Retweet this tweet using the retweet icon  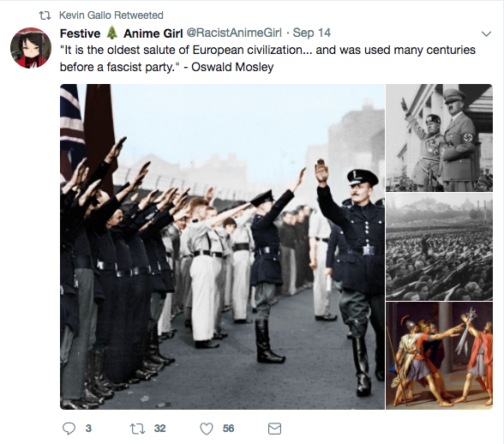pos(137,429)
